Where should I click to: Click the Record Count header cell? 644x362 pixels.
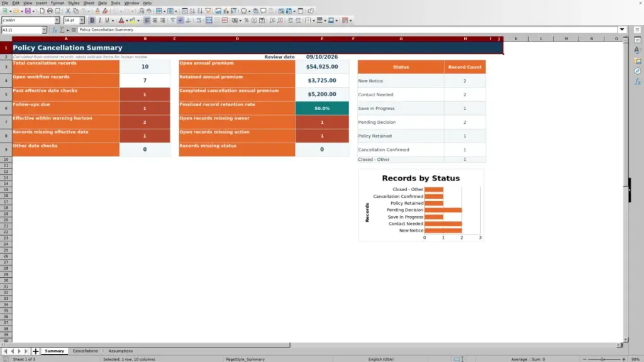[465, 67]
